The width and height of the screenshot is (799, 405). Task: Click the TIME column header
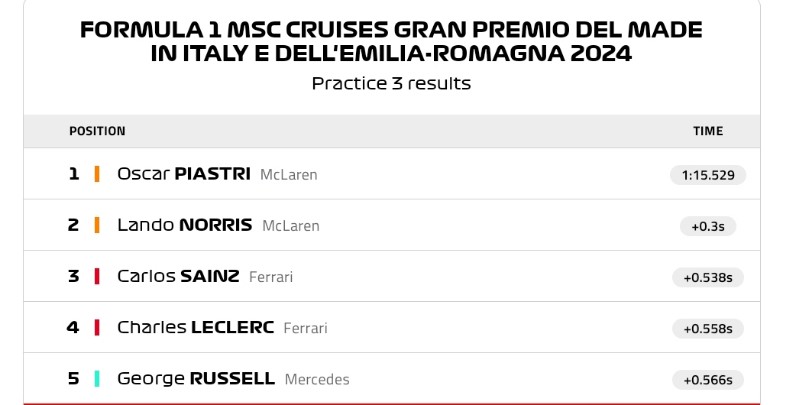pos(708,131)
